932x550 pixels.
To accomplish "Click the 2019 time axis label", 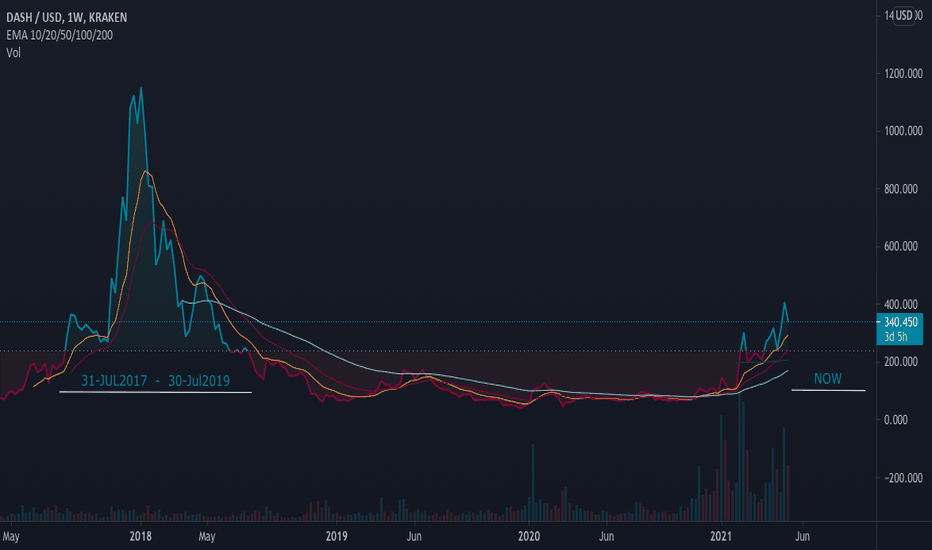I will (336, 536).
